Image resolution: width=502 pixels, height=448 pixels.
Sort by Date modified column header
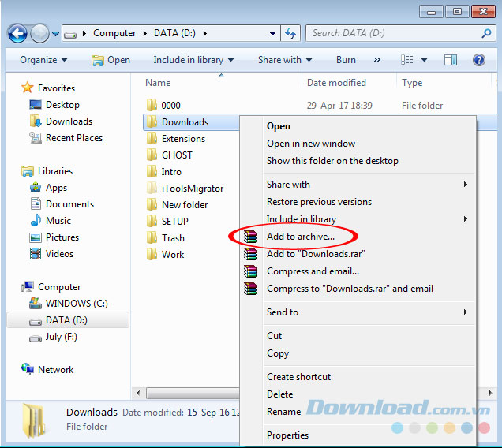coord(336,83)
